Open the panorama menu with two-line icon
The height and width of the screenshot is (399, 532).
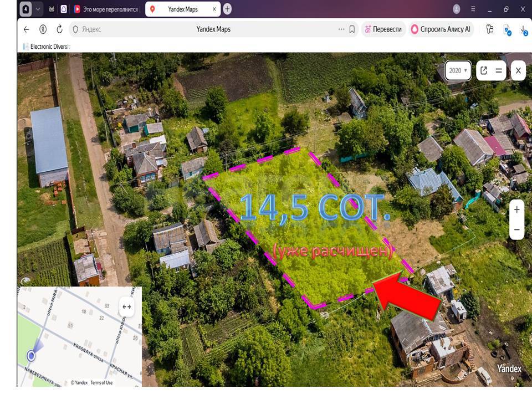499,70
